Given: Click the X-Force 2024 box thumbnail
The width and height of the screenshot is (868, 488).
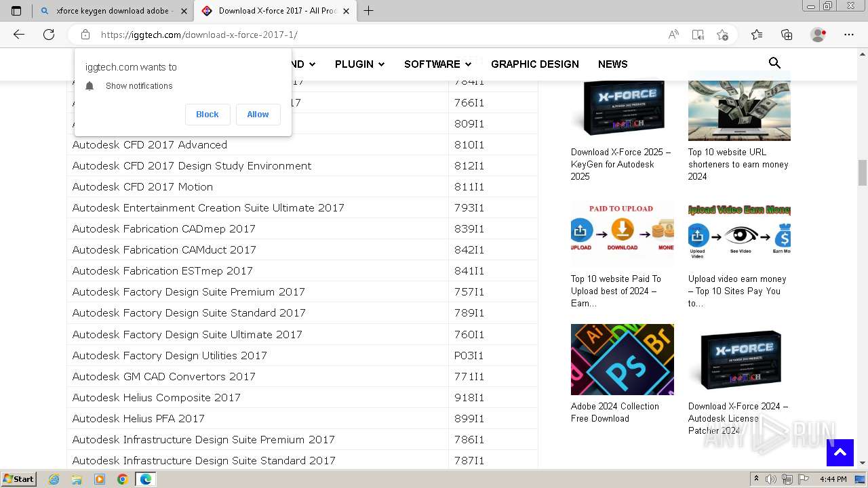Looking at the screenshot, I should (739, 359).
